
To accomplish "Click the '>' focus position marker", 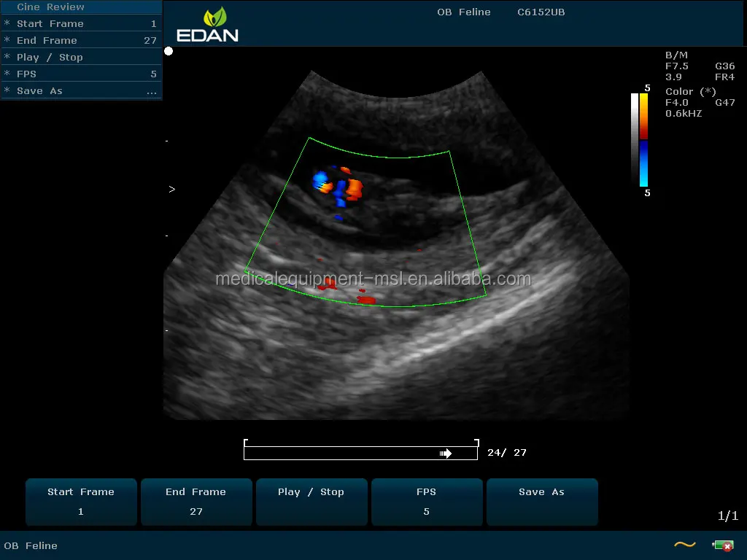I will tap(172, 189).
